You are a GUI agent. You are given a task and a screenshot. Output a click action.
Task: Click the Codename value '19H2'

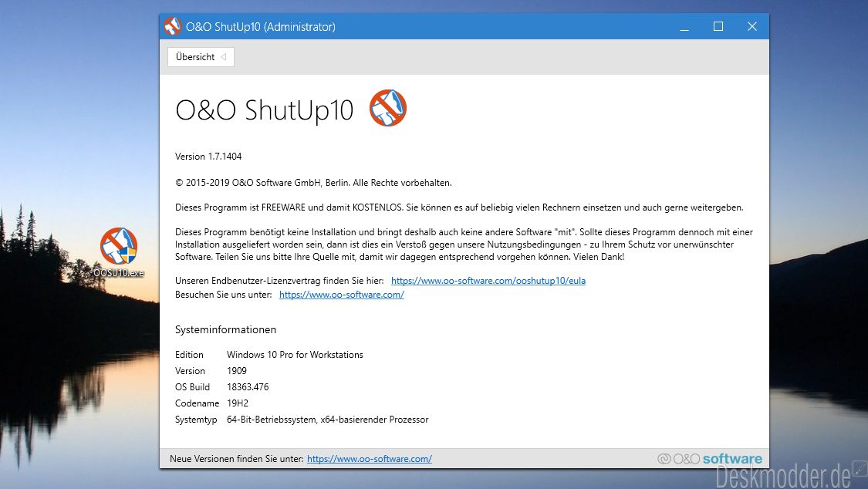(x=238, y=403)
